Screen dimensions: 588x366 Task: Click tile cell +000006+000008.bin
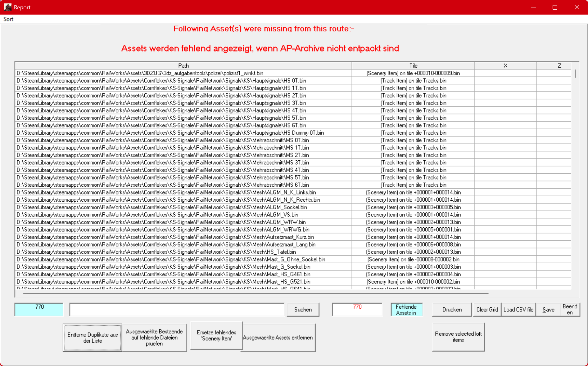pos(413,244)
